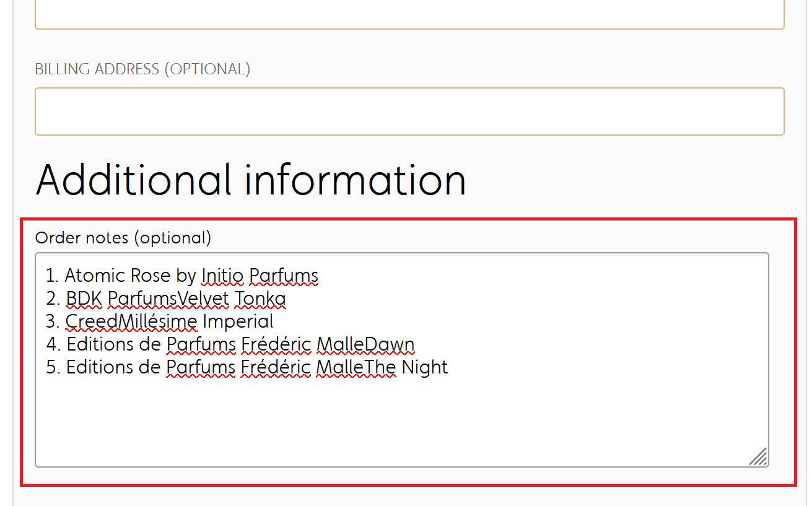
Task: Click the misspelled word 'Initio'
Action: point(223,275)
